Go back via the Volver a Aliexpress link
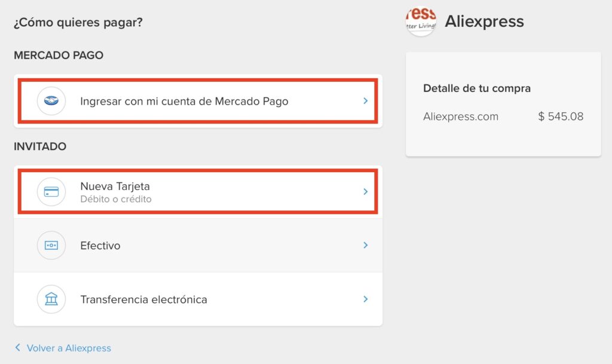Viewport: 612px width, 364px height. tap(69, 348)
